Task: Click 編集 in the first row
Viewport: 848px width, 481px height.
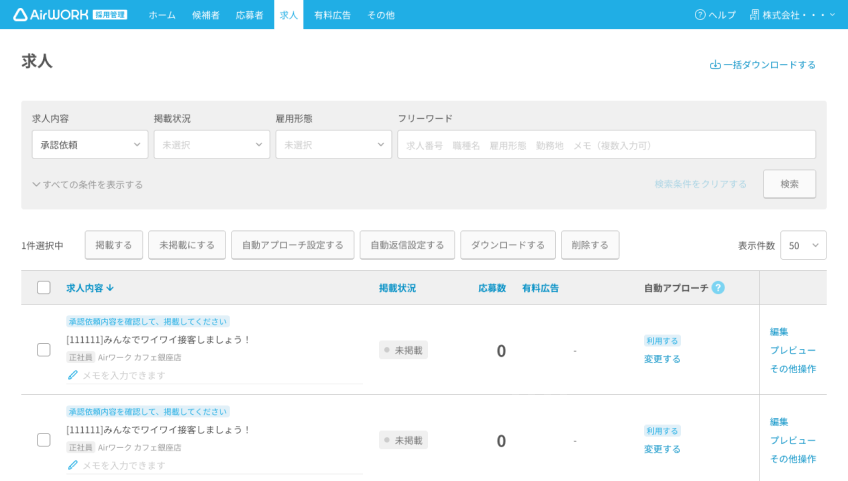Action: pos(779,332)
